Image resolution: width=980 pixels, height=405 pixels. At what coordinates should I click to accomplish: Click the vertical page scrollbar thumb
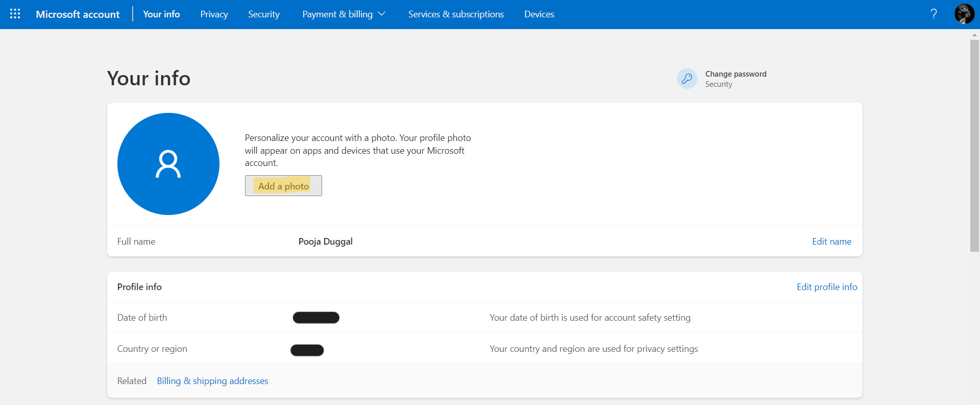pyautogui.click(x=974, y=146)
